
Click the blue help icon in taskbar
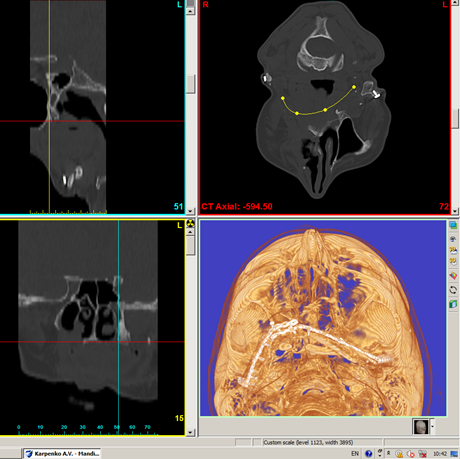[368, 454]
